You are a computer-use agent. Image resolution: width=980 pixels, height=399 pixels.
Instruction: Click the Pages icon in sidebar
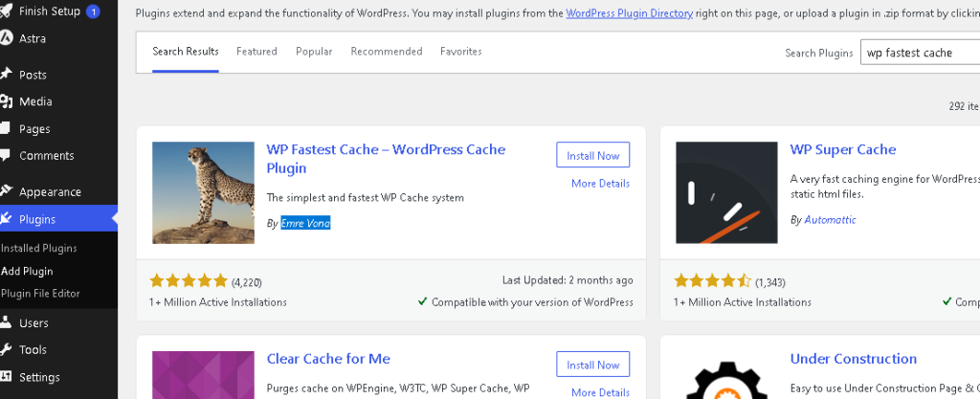(6, 128)
